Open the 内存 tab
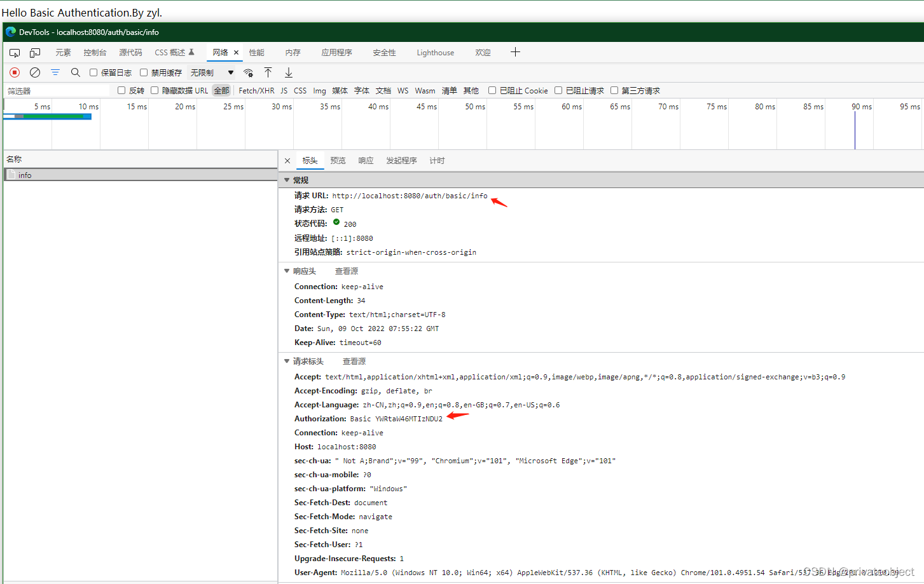The height and width of the screenshot is (584, 924). pyautogui.click(x=293, y=53)
